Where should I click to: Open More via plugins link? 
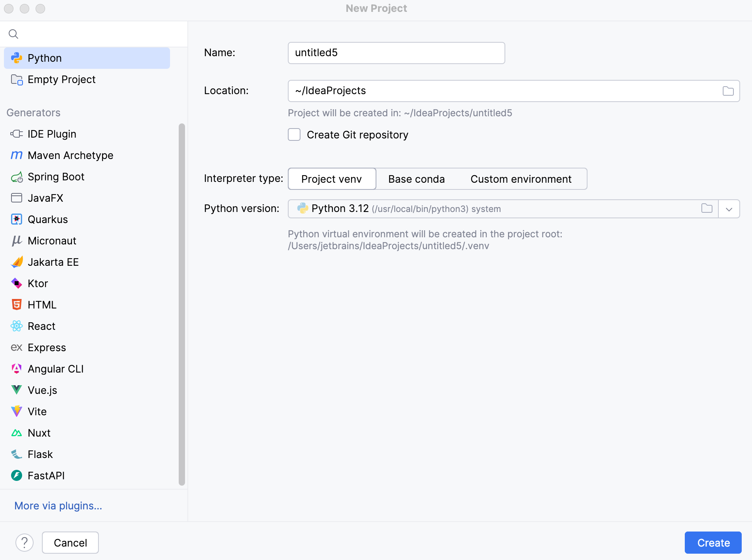[x=58, y=505]
